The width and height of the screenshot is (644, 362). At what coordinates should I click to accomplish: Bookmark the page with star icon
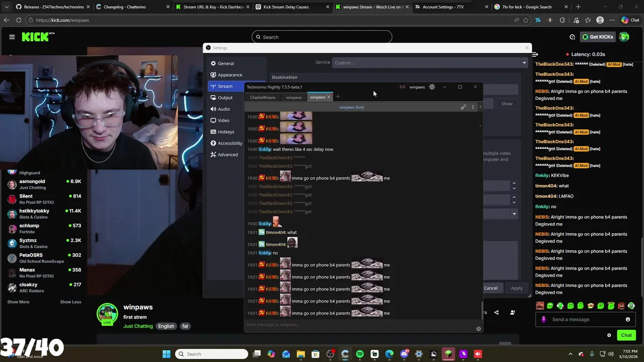(x=526, y=20)
